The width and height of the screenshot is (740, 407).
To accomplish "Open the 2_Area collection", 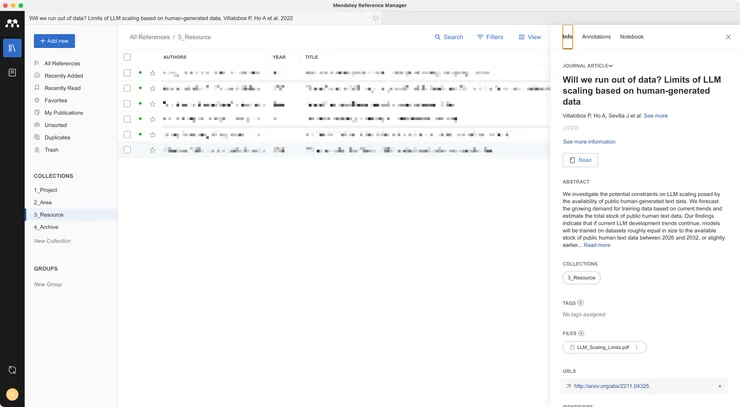I will point(42,202).
